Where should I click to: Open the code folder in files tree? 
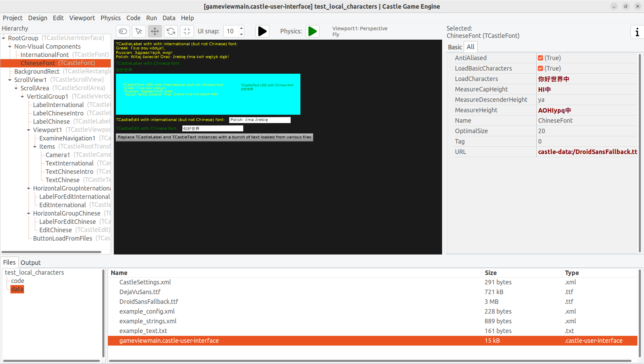point(18,281)
